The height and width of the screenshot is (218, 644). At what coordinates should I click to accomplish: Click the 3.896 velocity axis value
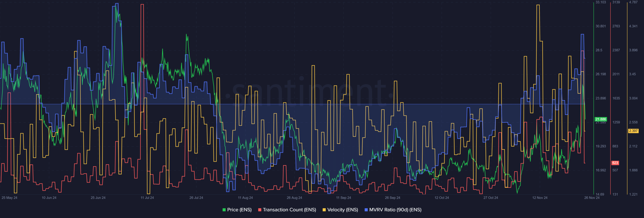coord(633,50)
